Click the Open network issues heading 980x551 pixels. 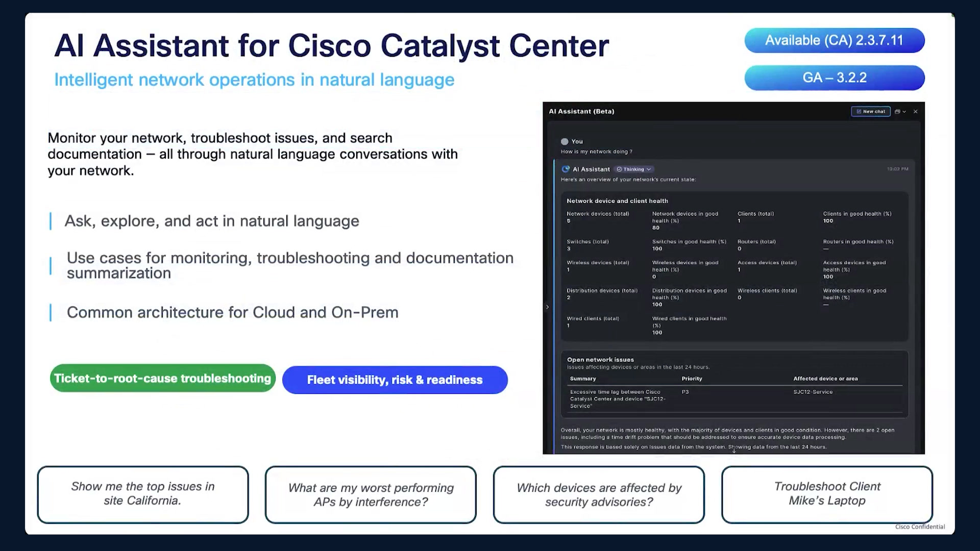600,360
